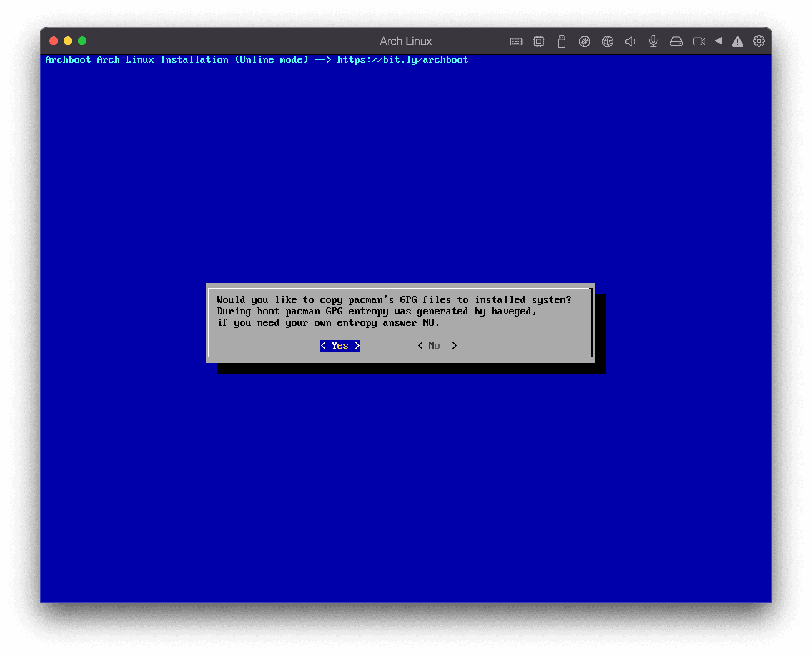The image size is (812, 656).
Task: Toggle the microphone icon
Action: (653, 41)
